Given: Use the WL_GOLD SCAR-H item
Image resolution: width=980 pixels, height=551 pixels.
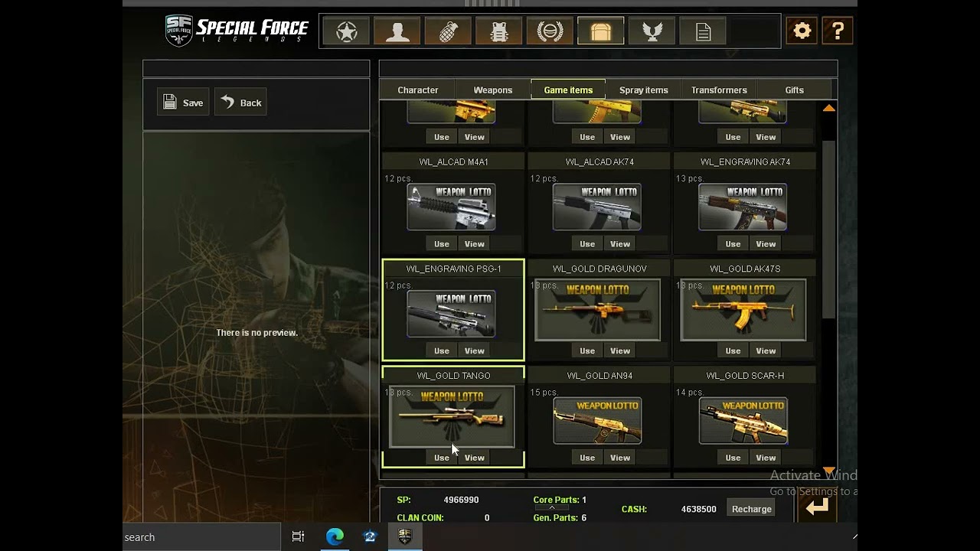Looking at the screenshot, I should (733, 458).
